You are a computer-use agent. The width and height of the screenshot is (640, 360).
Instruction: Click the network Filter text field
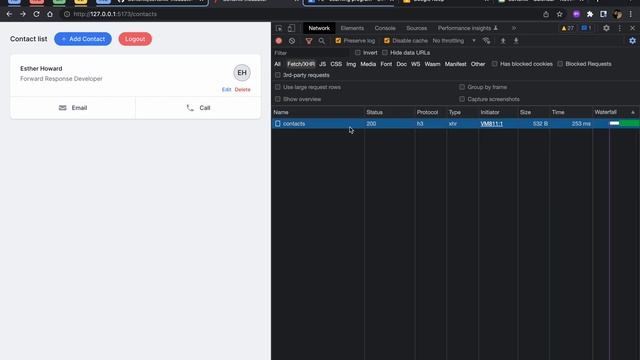click(x=311, y=53)
